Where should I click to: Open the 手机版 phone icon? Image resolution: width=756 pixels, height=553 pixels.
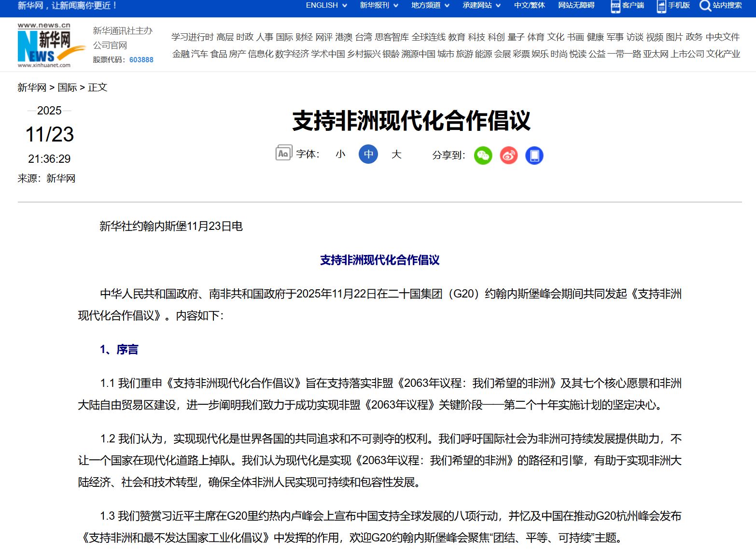pyautogui.click(x=661, y=6)
